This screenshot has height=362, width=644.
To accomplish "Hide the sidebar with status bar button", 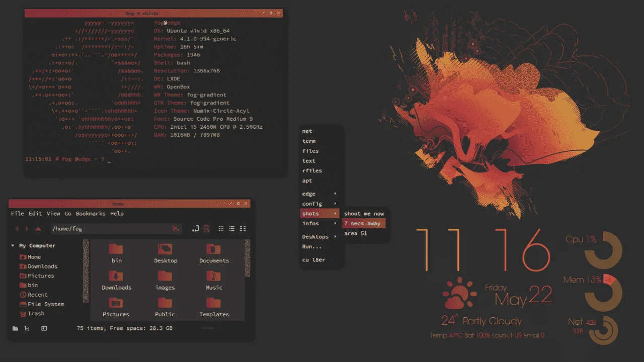I will [x=44, y=328].
